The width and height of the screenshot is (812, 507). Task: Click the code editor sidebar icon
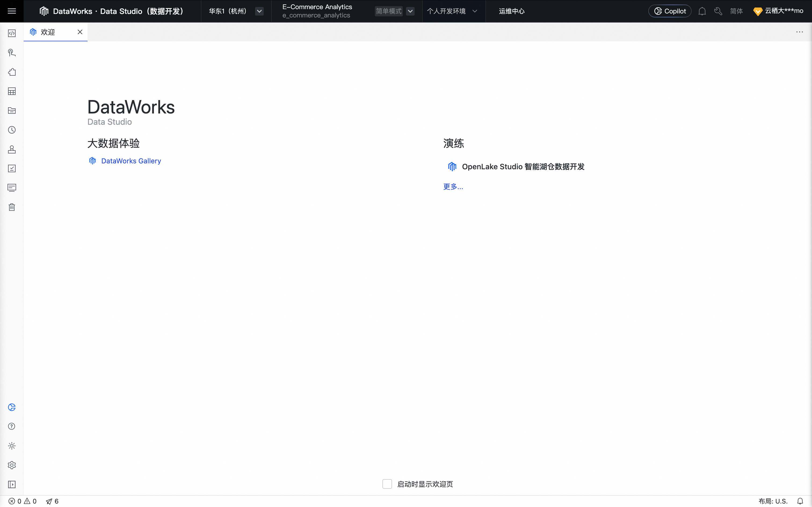coord(12,33)
